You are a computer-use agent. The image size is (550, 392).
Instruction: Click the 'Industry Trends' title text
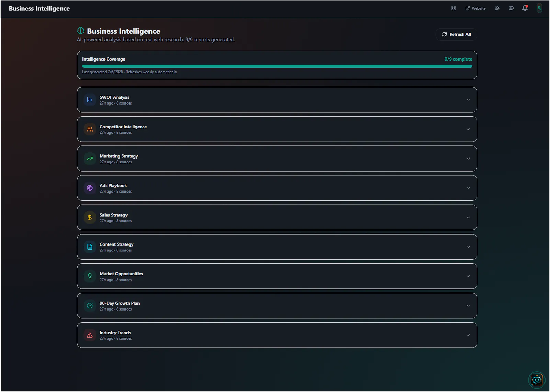coord(115,333)
